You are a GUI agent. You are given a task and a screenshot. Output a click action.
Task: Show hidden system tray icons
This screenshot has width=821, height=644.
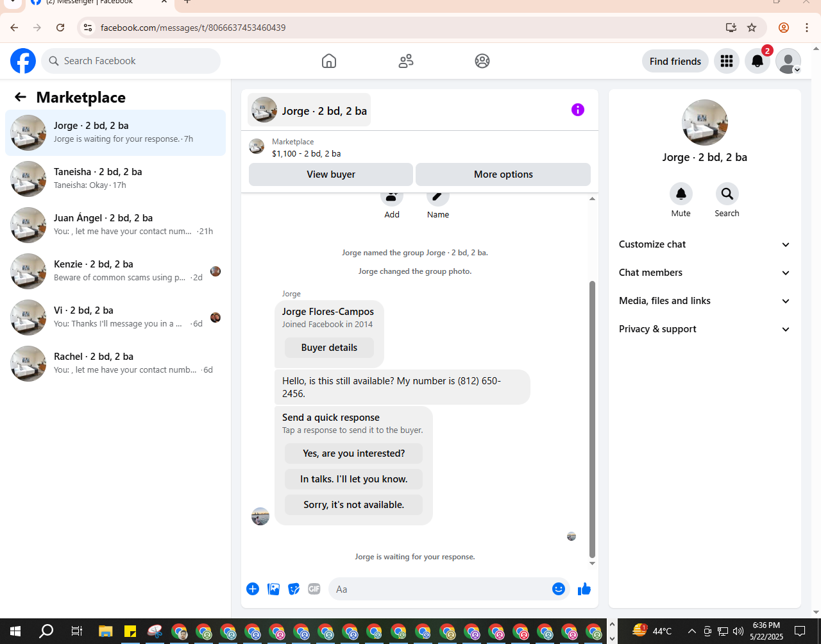[x=691, y=631]
